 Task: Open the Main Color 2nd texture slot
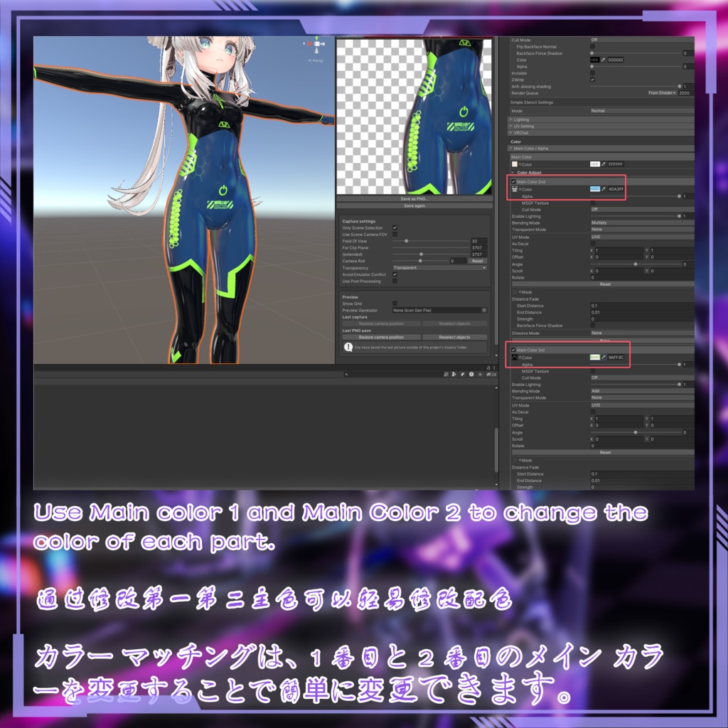[x=515, y=189]
